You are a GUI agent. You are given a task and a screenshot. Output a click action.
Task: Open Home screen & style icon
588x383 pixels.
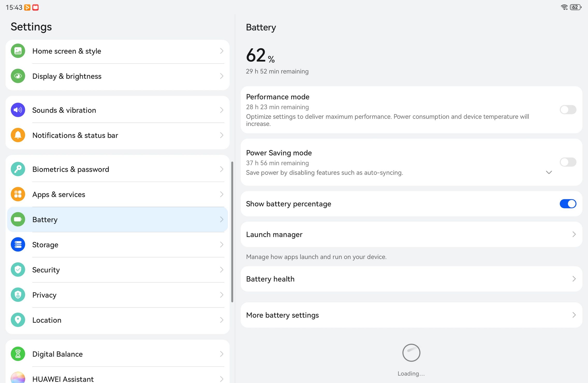18,51
